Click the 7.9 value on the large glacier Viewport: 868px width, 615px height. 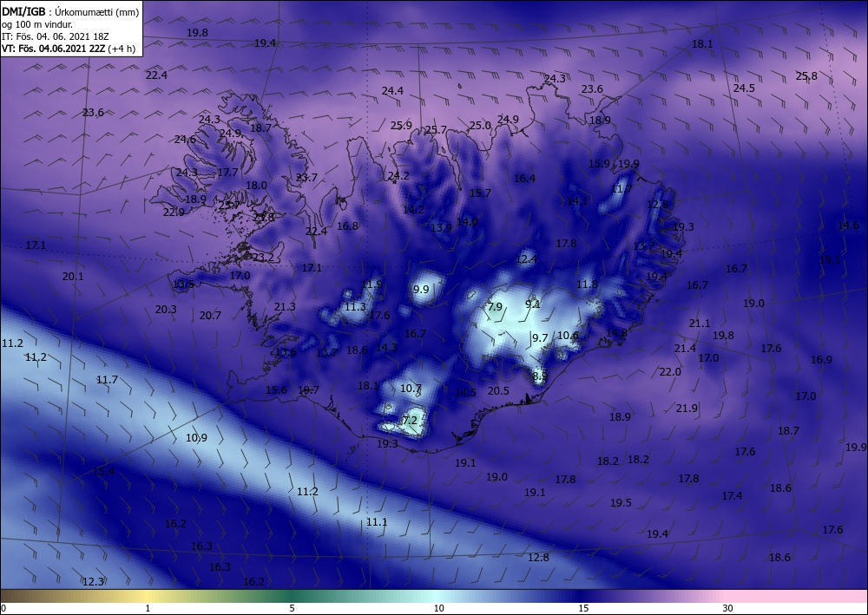pos(494,306)
